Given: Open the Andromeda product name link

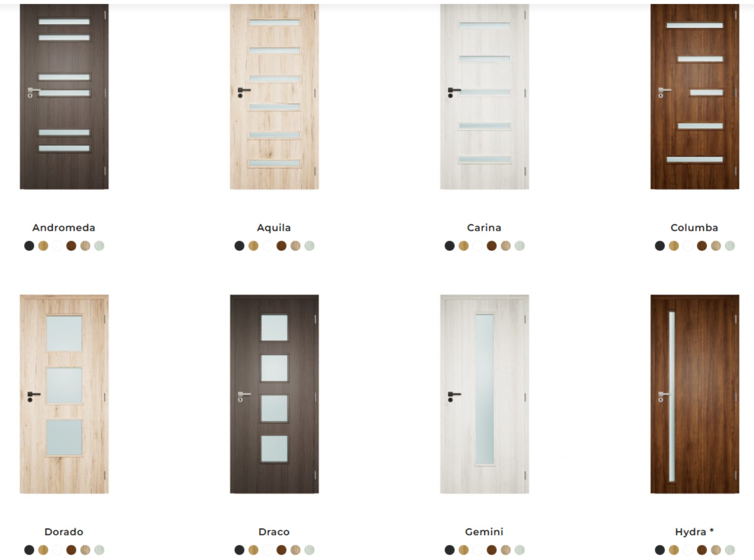Looking at the screenshot, I should pyautogui.click(x=64, y=228).
